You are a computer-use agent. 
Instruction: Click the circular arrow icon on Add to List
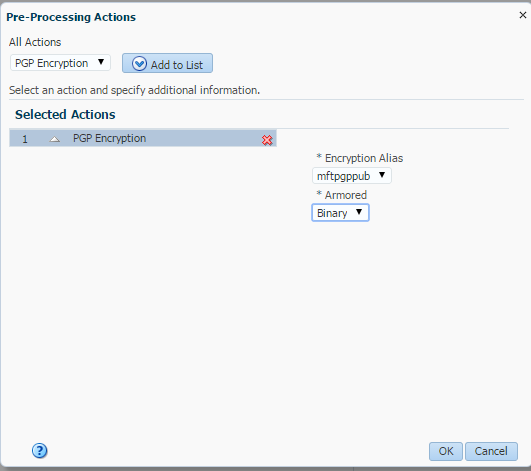tap(139, 63)
